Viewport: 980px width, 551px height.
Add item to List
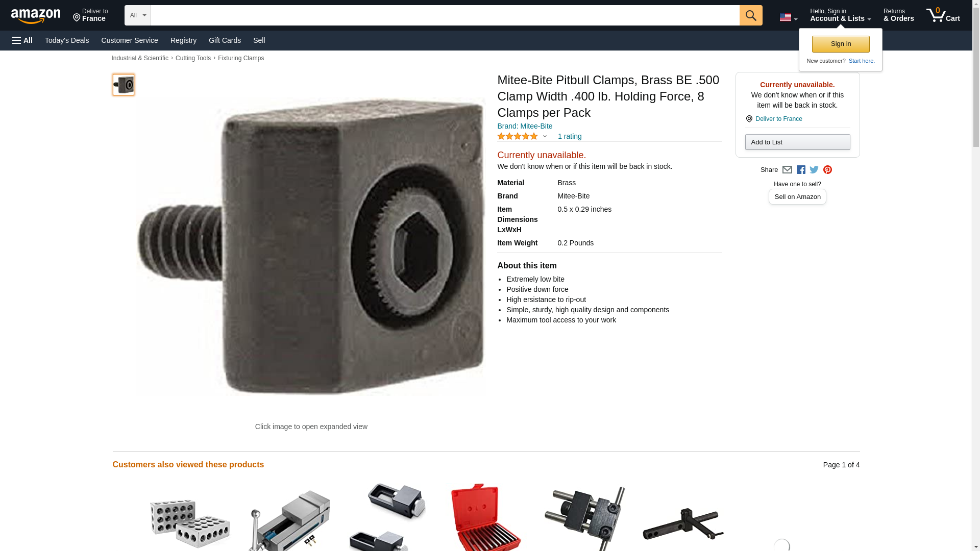coord(797,142)
